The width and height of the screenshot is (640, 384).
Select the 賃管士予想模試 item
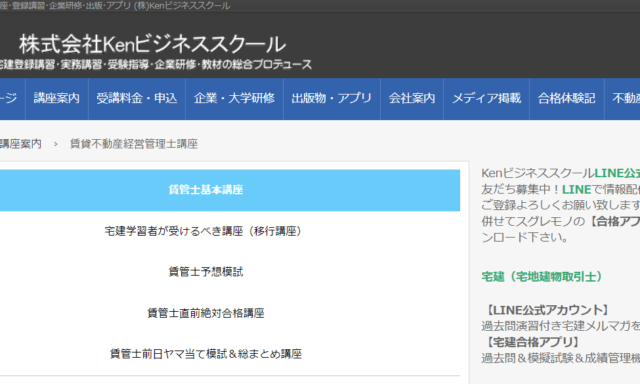tap(206, 272)
